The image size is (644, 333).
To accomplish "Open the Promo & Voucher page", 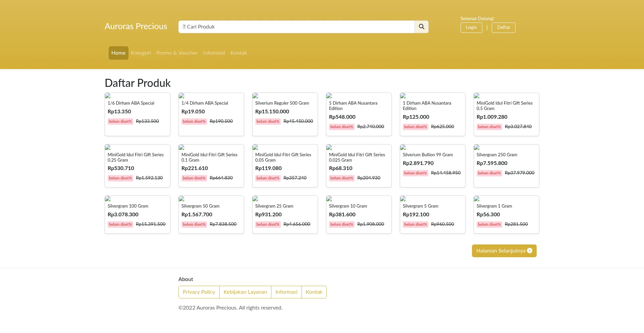I will (177, 53).
